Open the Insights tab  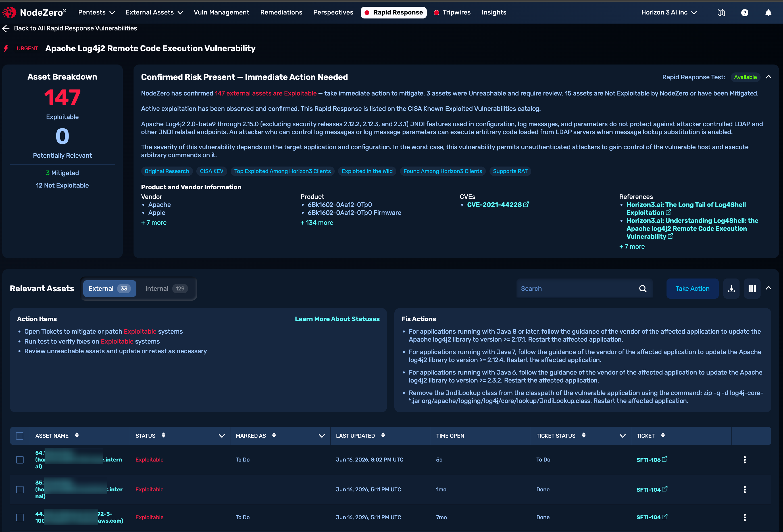[x=493, y=13]
